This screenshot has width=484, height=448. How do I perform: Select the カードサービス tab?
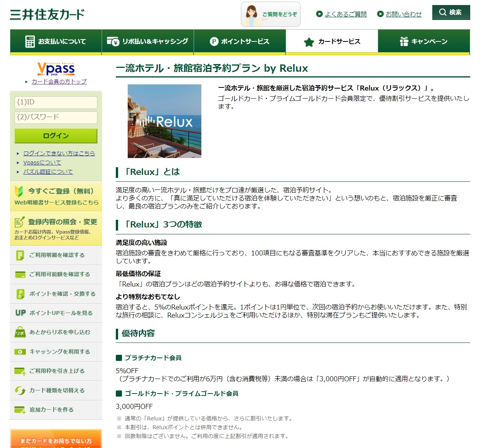(332, 42)
